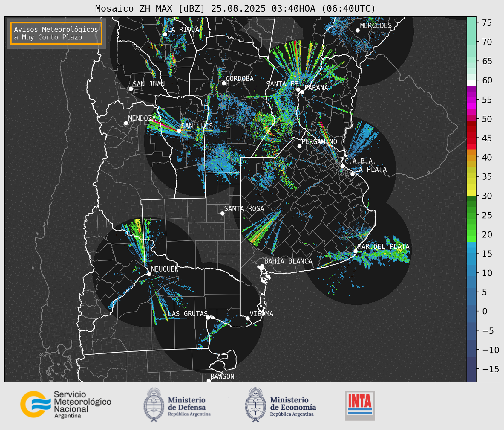Click the 45 dBZ red color band
This screenshot has height=430, width=504.
(471, 138)
